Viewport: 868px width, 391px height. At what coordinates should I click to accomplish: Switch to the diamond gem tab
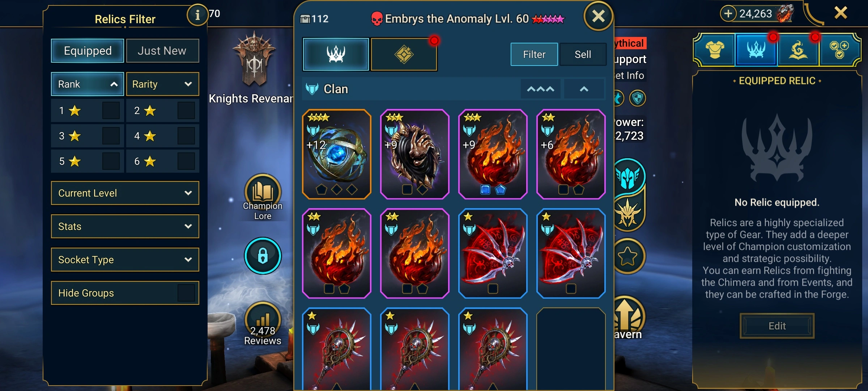pyautogui.click(x=404, y=54)
